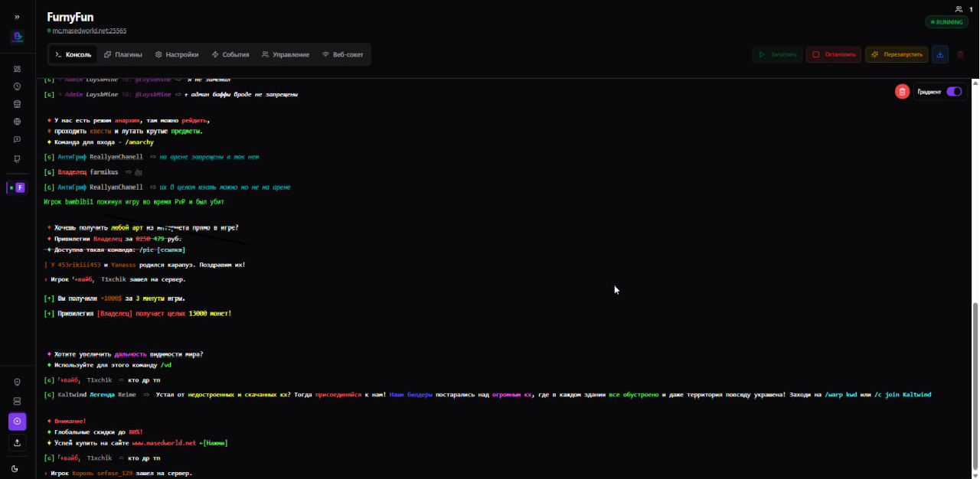Click the blue console download icon
This screenshot has height=479, width=980.
(940, 54)
